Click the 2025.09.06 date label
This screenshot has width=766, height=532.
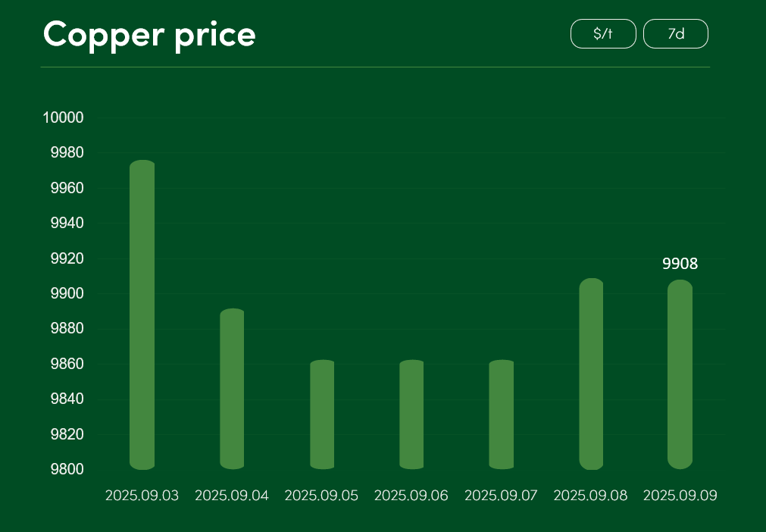tap(411, 496)
